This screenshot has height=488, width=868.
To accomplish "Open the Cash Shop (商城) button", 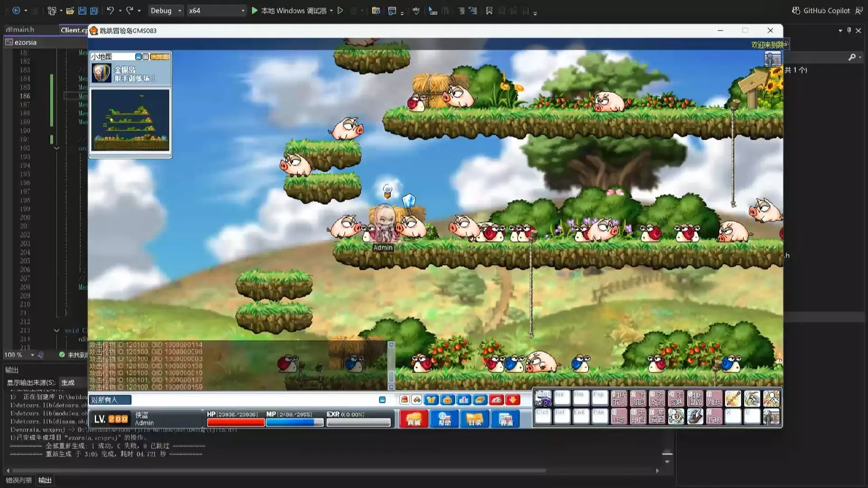I will 414,419.
